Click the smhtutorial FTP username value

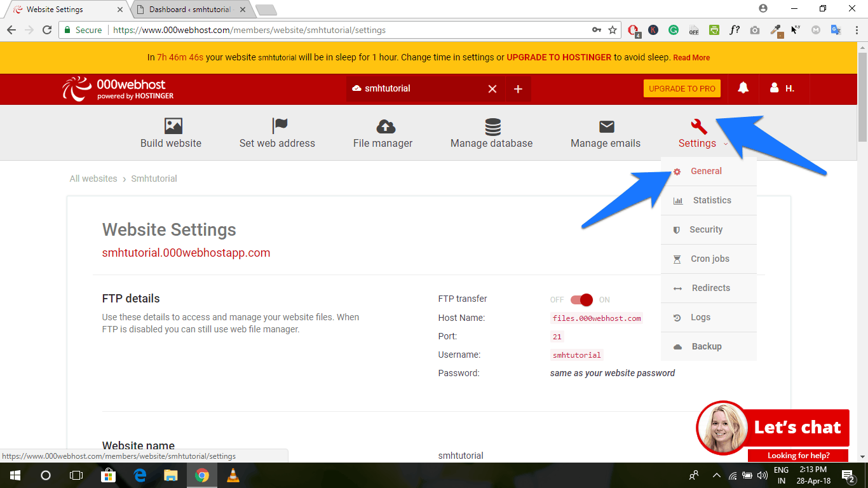pos(577,355)
